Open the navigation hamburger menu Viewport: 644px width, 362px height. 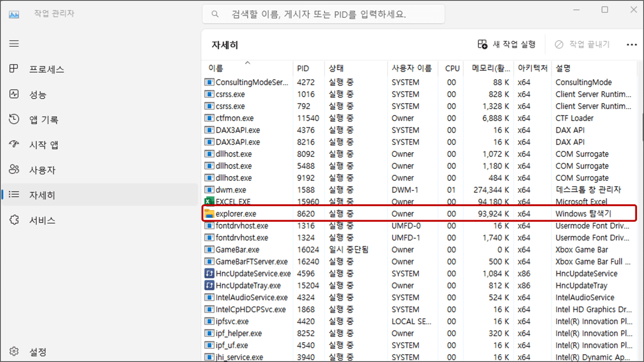pos(14,43)
